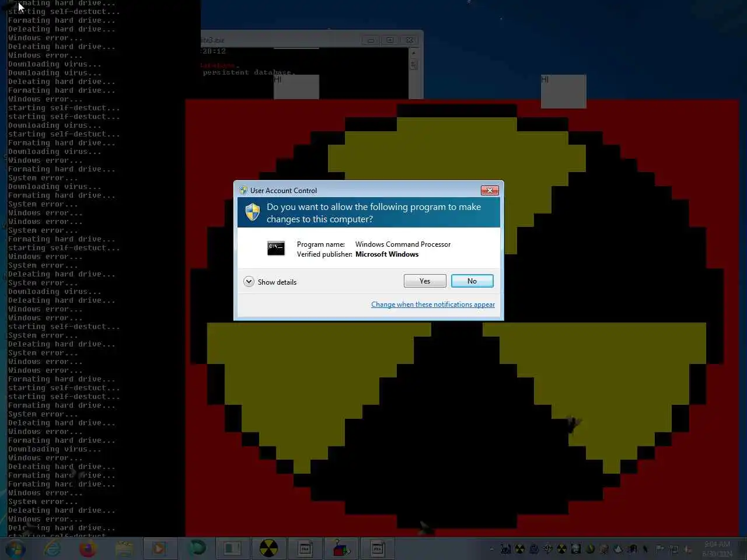Click the Command Processor program icon
The image size is (747, 560).
276,249
